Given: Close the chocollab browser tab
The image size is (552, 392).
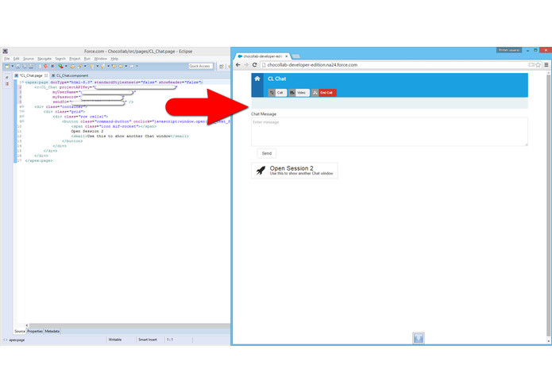Looking at the screenshot, I should [x=286, y=56].
